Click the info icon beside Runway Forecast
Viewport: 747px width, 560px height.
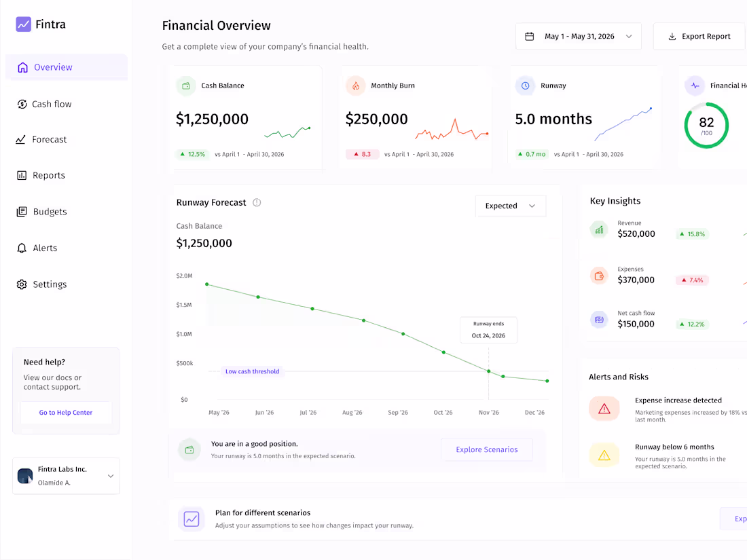point(257,202)
